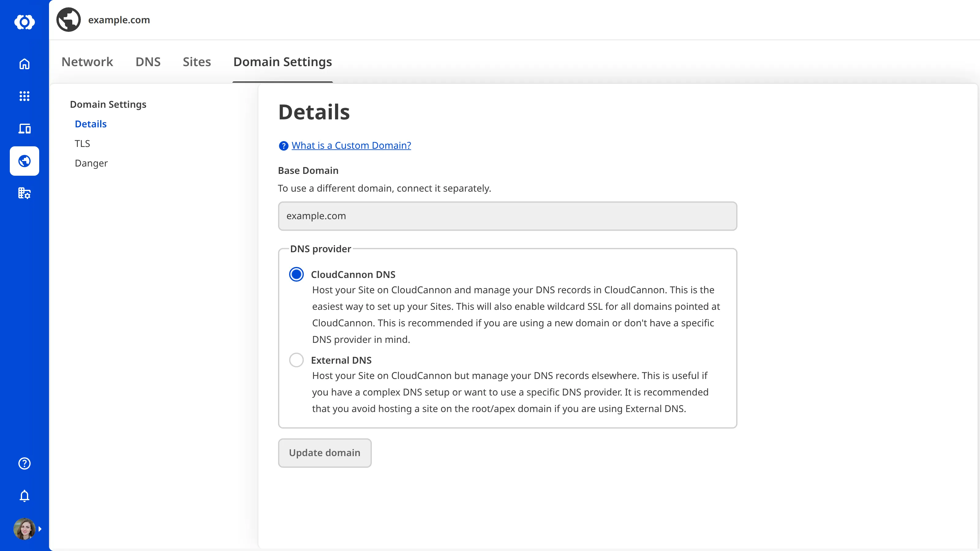Open the Sites devices icon in sidebar

tap(24, 129)
